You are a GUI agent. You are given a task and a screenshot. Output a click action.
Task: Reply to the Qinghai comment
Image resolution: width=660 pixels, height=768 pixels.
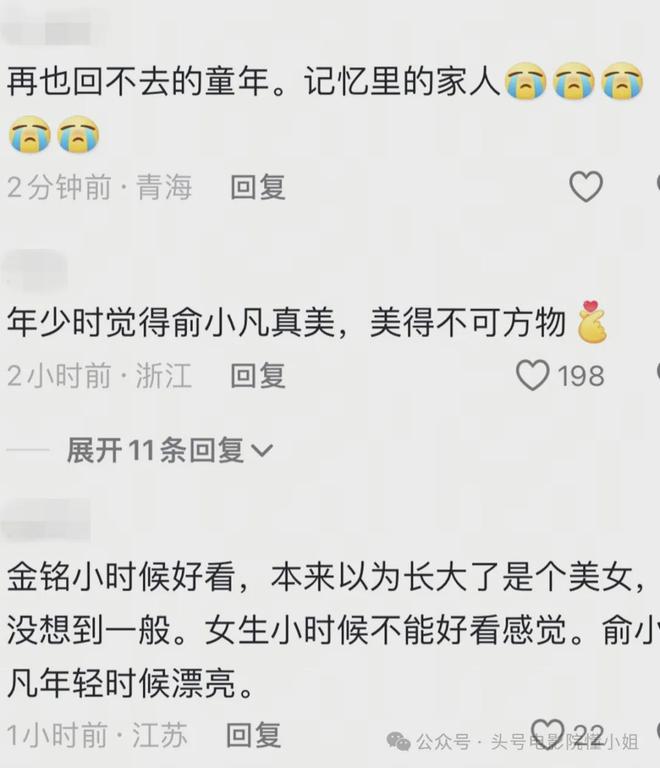[x=258, y=187]
